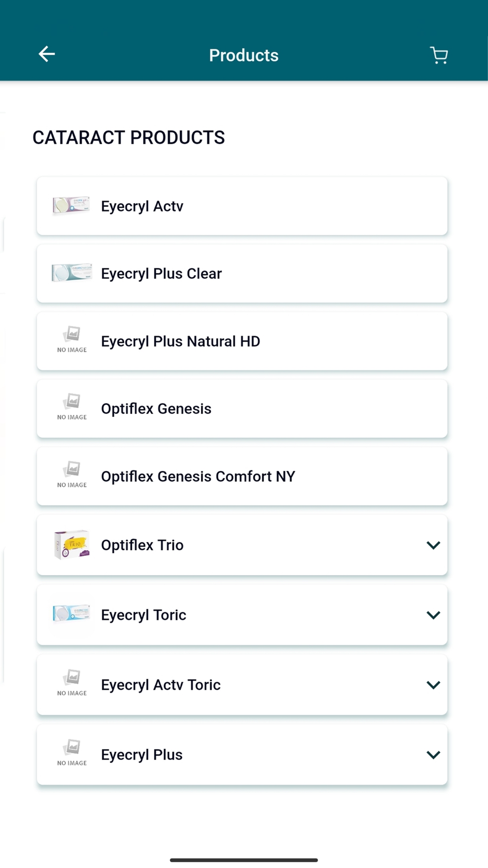
Task: Expand Eyecryl Actv Toric options chevron
Action: 433,684
